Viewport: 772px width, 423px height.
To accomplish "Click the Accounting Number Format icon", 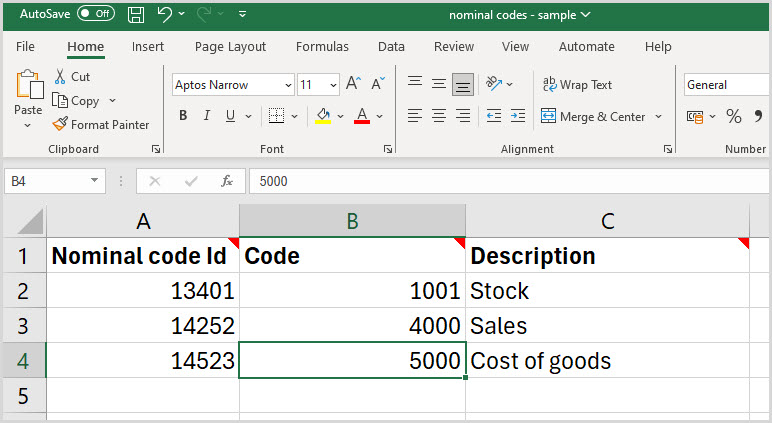I will [x=695, y=117].
